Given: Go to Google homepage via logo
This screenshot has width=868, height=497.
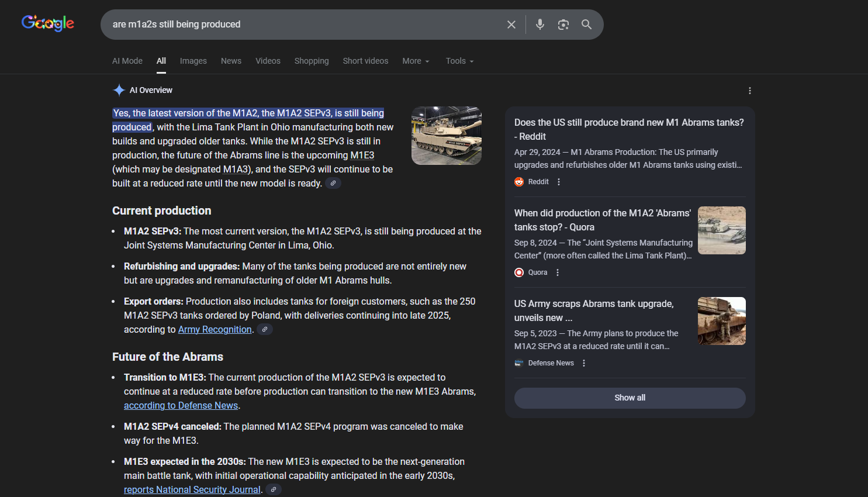Looking at the screenshot, I should (48, 23).
